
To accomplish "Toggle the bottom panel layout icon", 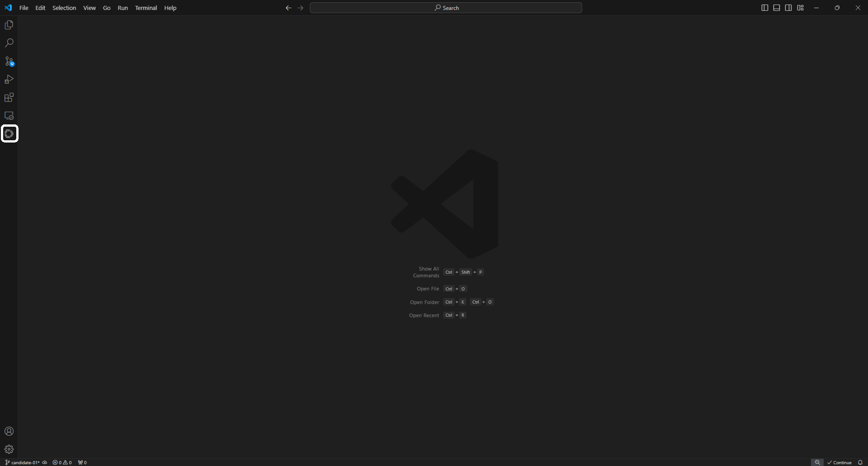I will pos(777,8).
